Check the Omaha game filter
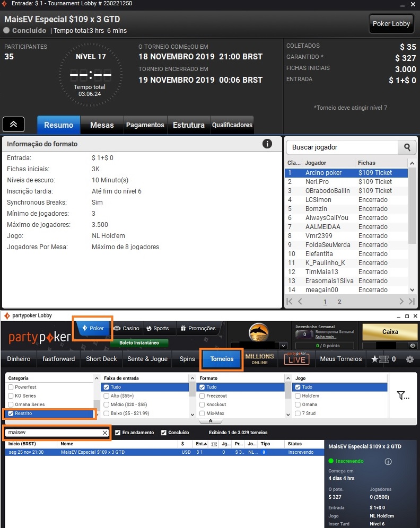This screenshot has height=528, width=420. point(297,404)
